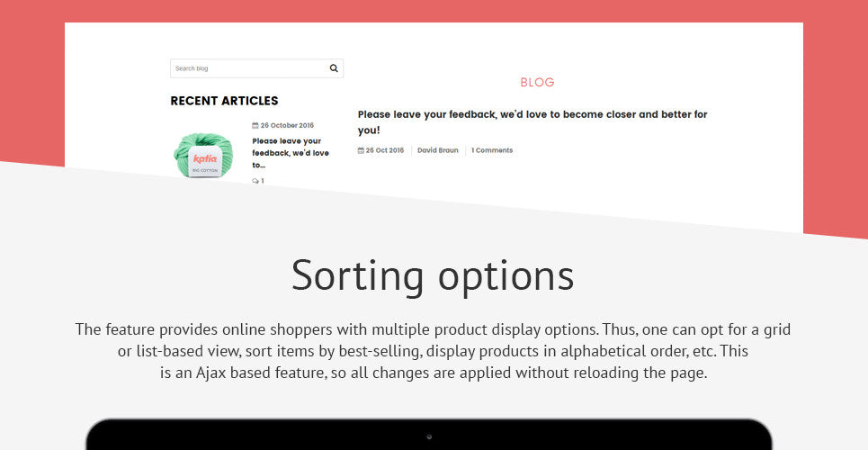Open sidebar article 'Please leave your feedback, we'd love to...'

(291, 153)
